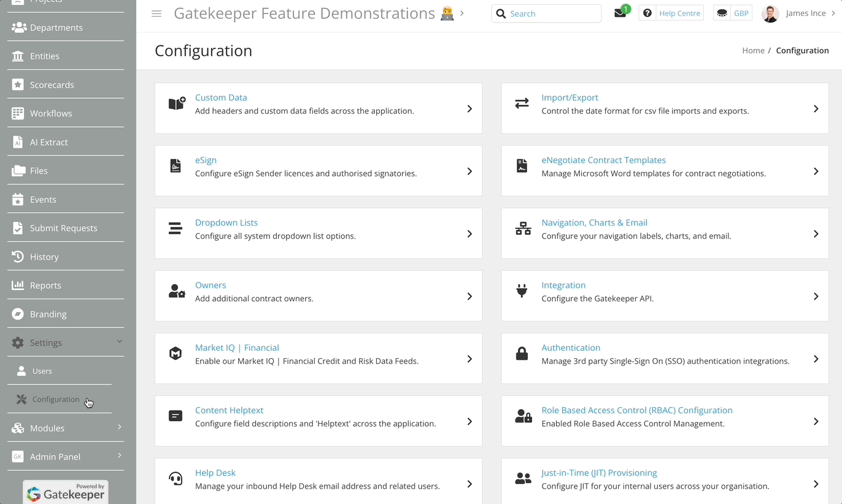
Task: Click the Admin Panel GK icon
Action: [18, 457]
